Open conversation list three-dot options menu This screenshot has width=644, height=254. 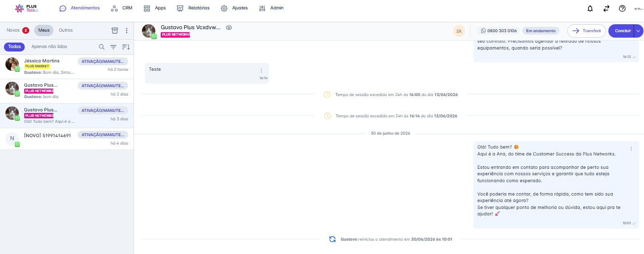click(127, 30)
